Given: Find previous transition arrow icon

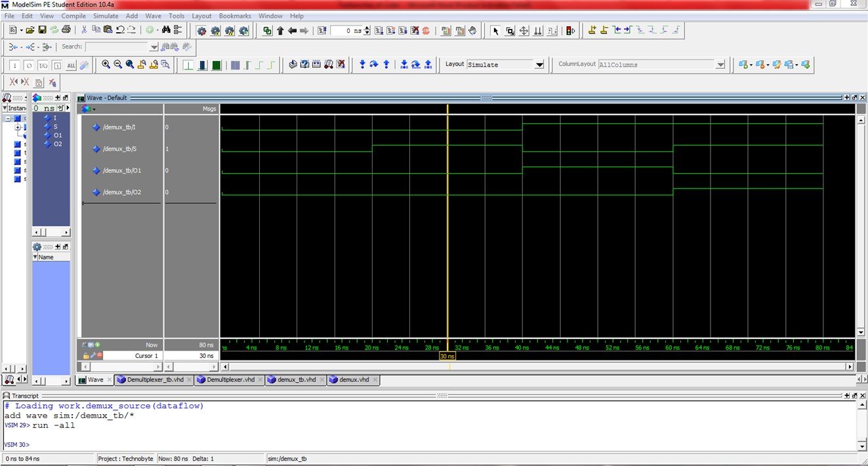Looking at the screenshot, I should pyautogui.click(x=615, y=30).
